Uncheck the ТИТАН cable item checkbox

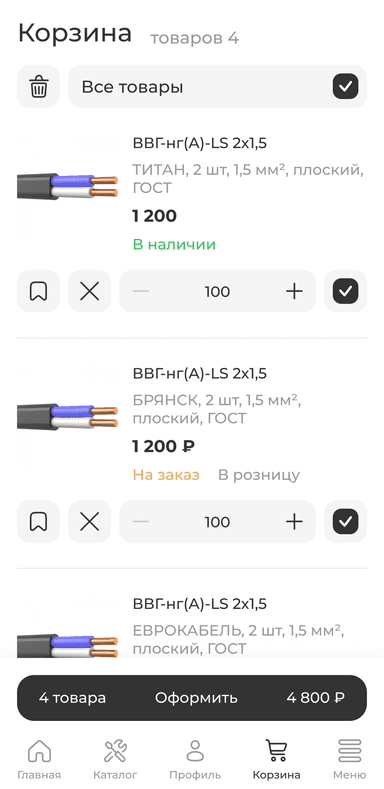tap(345, 291)
